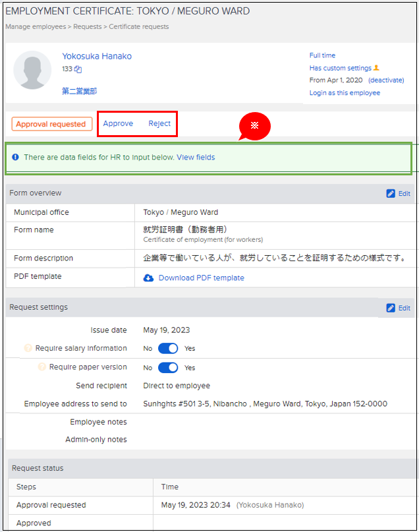This screenshot has width=419, height=532.
Task: Open Yokosuka Hanako's profile name link
Action: [97, 57]
